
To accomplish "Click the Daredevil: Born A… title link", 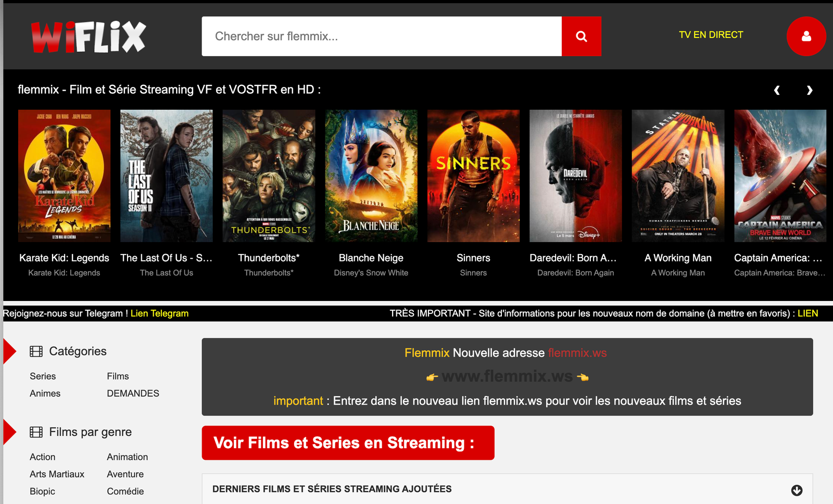I will 573,258.
